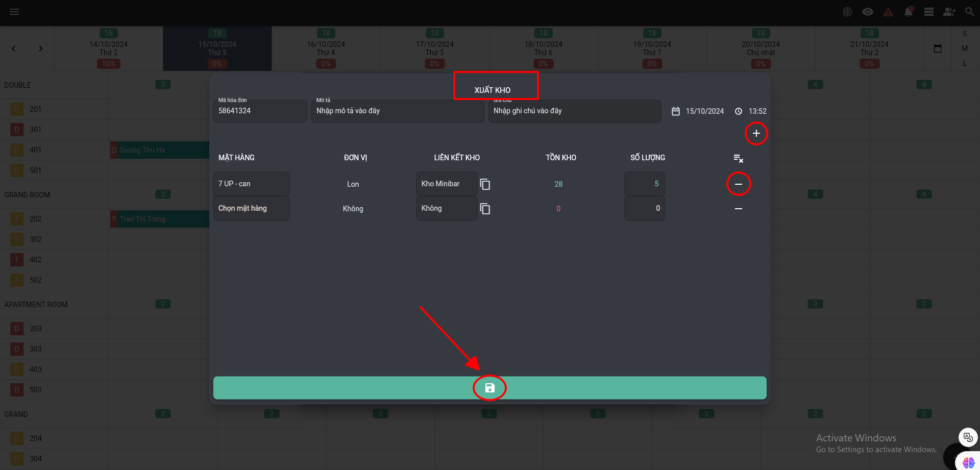This screenshot has width=980, height=470.
Task: Open the notification bell
Action: 909,12
